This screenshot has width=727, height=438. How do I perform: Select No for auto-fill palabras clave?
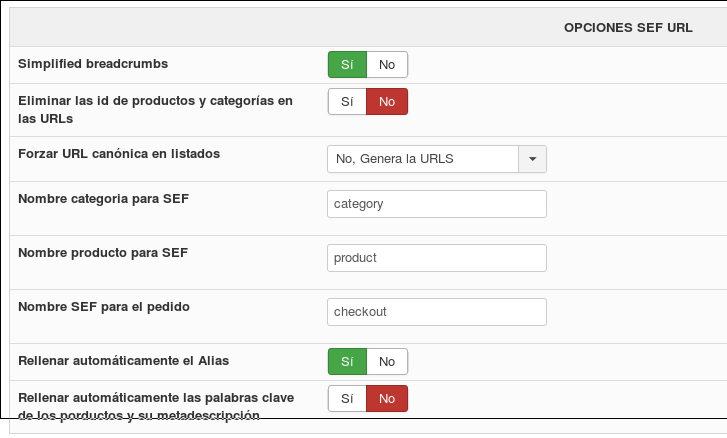point(387,399)
